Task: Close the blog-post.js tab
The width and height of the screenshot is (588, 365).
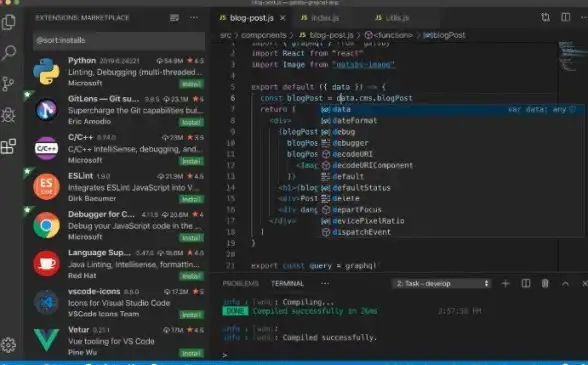Action: [x=283, y=18]
